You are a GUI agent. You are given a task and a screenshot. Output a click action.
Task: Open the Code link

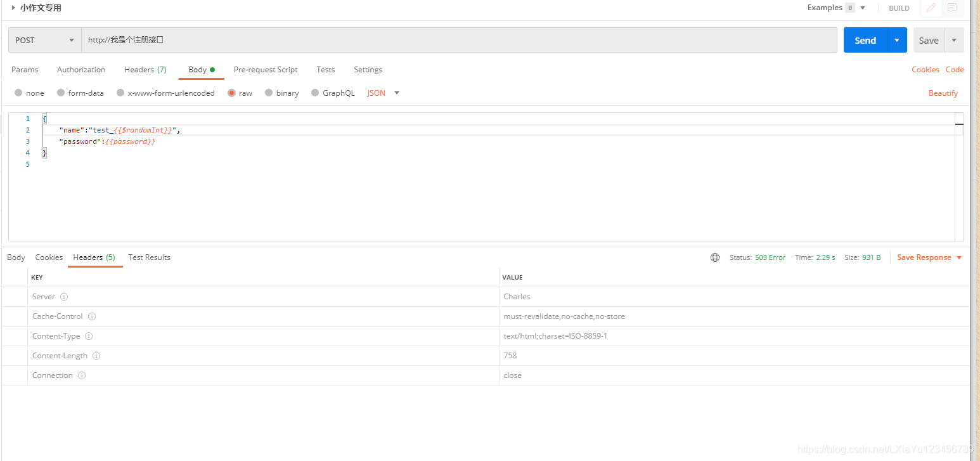tap(955, 70)
